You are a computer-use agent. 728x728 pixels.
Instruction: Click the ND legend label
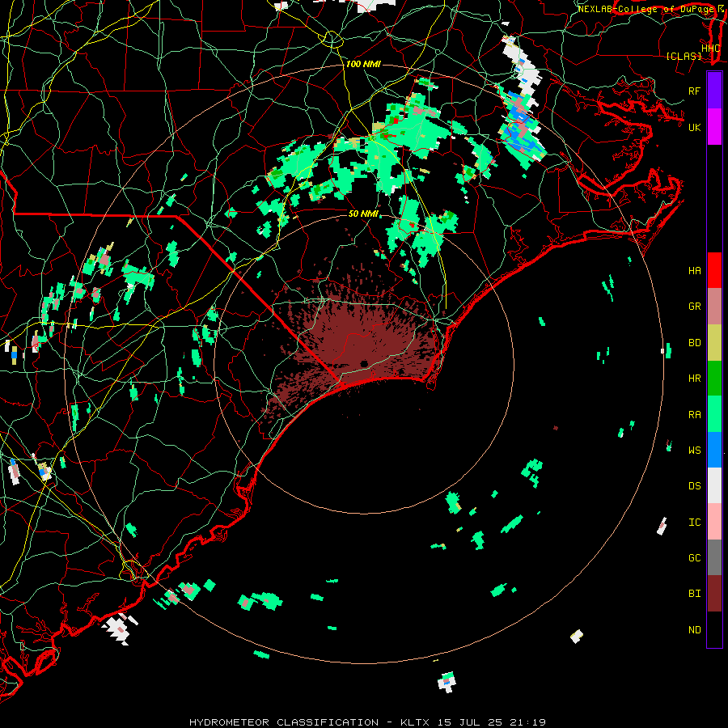pos(694,630)
